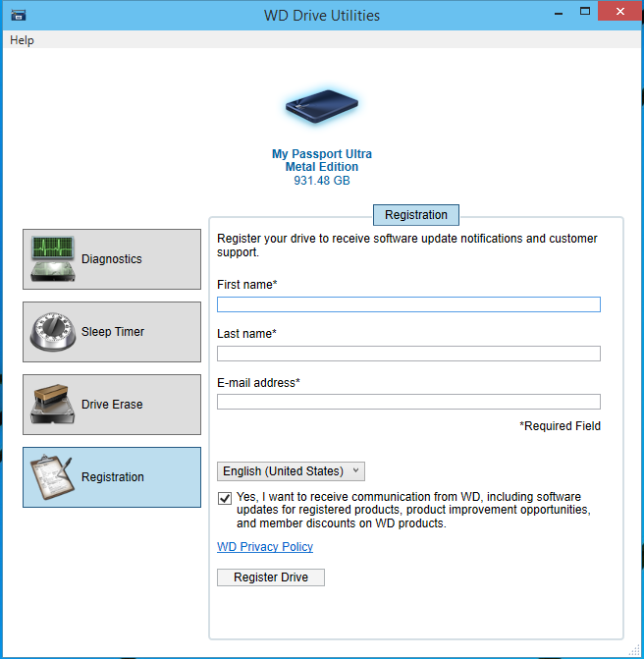Click the Registration clipboard icon
The width and height of the screenshot is (644, 659).
[52, 477]
